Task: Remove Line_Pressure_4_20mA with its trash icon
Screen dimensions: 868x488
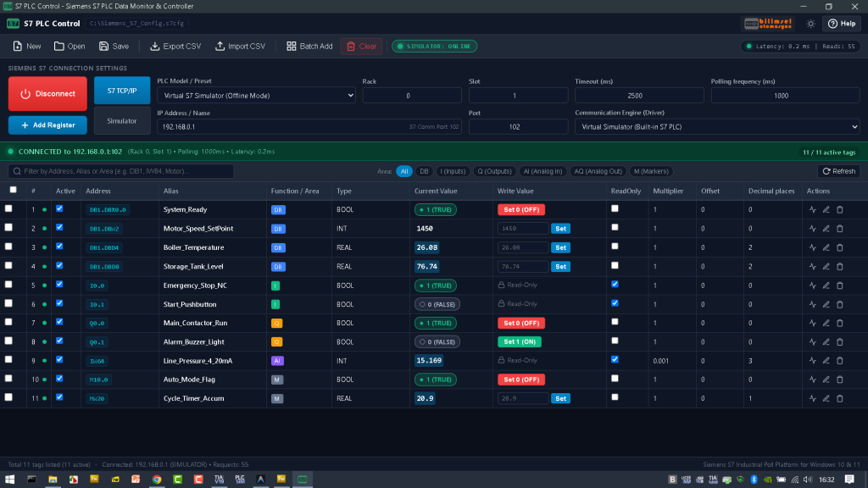Action: [x=840, y=361]
